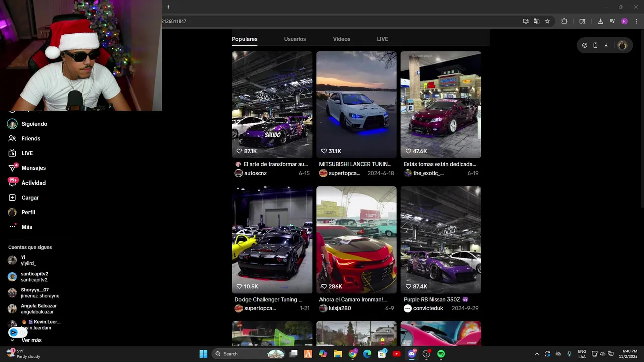Click download desktop app icon in floating bar

pos(606,45)
